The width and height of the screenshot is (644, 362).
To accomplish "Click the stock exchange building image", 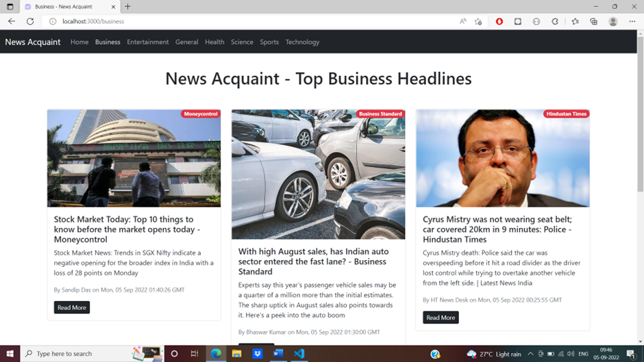I will tap(134, 158).
